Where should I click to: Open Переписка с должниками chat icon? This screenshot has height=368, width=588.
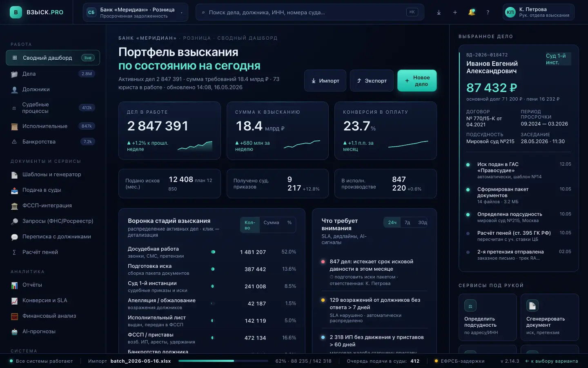15,237
